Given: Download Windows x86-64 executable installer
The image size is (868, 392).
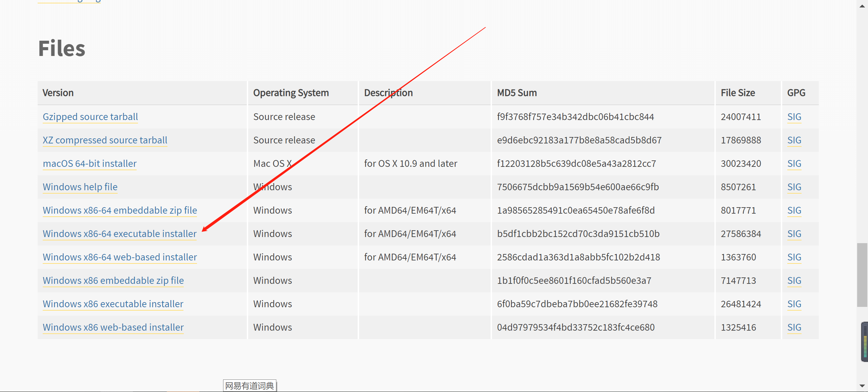Looking at the screenshot, I should coord(119,234).
